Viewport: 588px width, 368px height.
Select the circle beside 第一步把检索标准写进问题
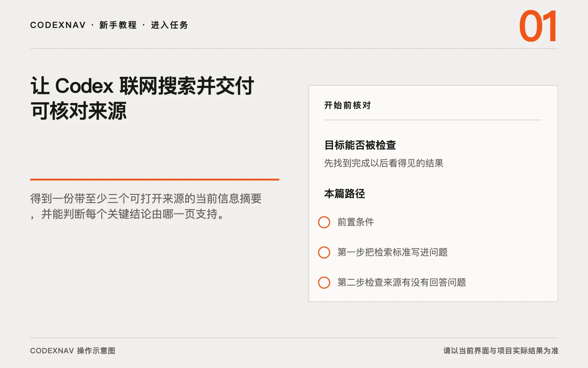click(324, 252)
